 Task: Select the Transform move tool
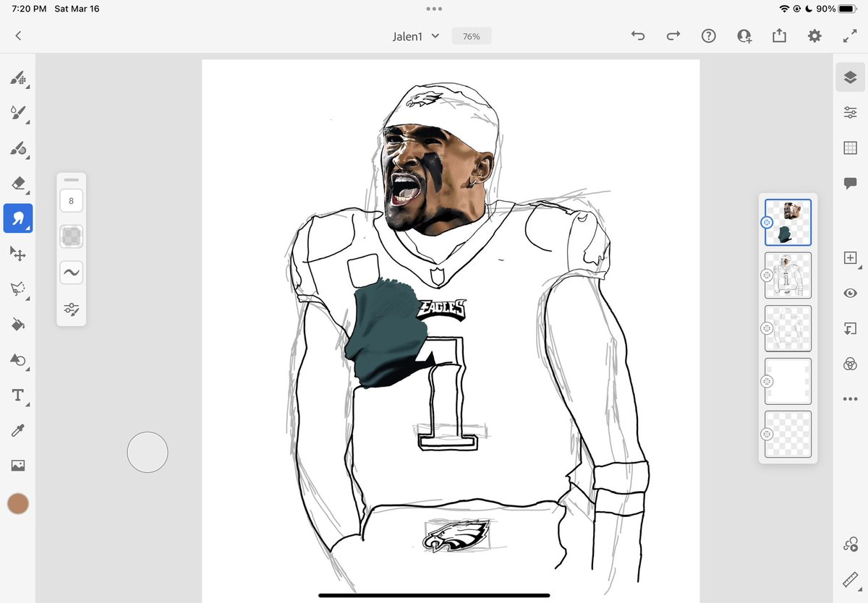click(x=18, y=254)
